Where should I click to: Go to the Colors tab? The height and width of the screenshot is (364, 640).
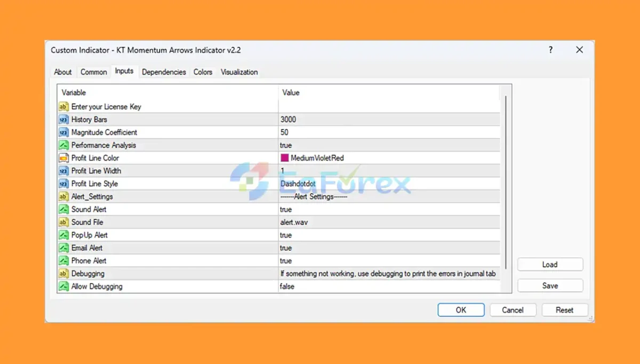203,72
